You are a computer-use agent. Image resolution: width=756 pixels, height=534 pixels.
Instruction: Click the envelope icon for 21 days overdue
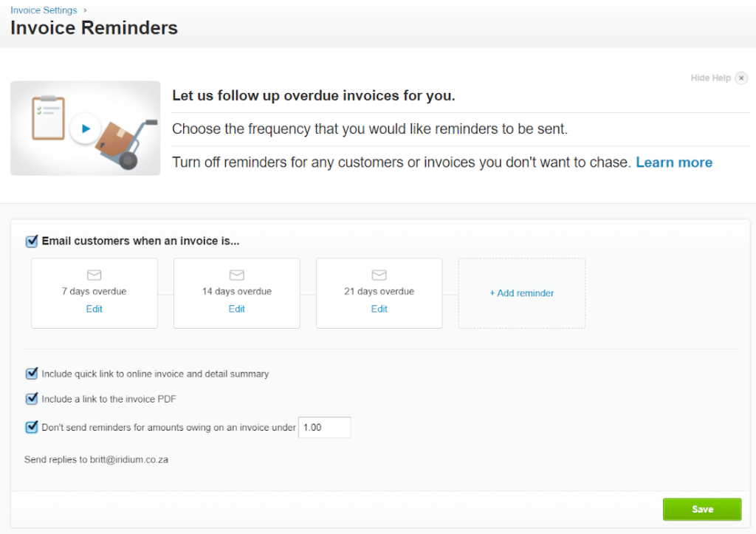(x=379, y=275)
